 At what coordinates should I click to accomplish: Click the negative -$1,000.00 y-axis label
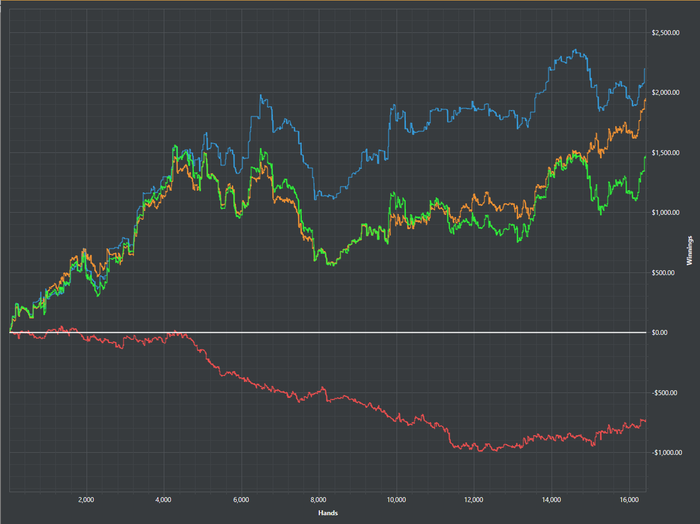(667, 453)
